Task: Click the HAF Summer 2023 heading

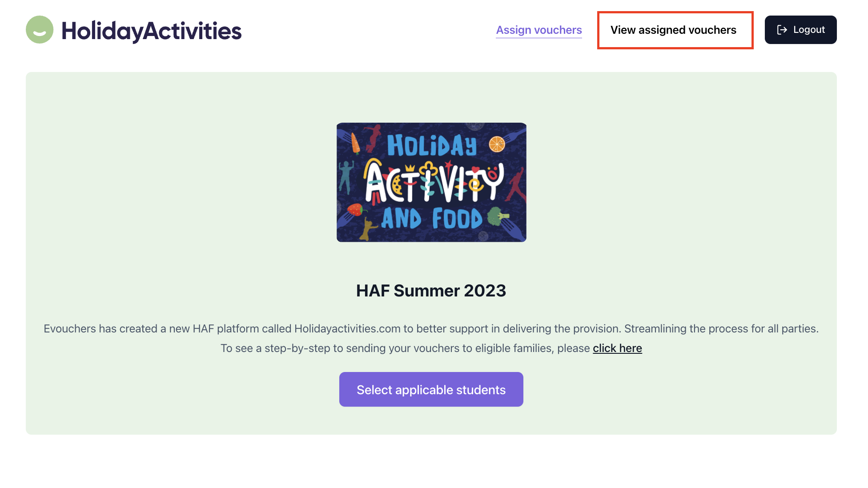Action: pos(431,290)
